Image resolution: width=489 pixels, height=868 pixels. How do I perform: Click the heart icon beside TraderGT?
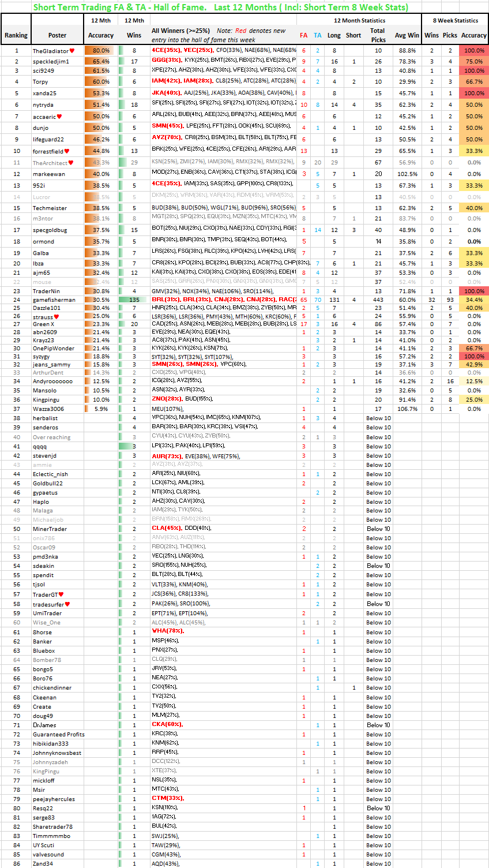[x=61, y=594]
